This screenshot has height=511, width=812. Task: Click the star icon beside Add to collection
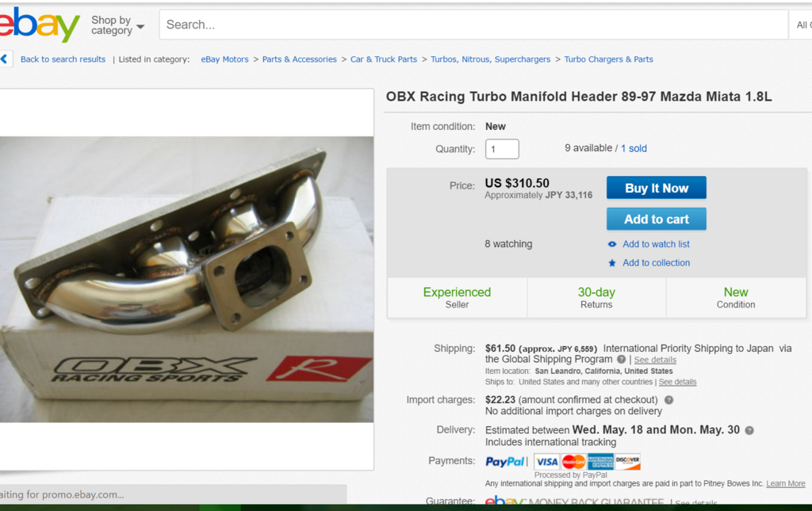[x=612, y=263]
